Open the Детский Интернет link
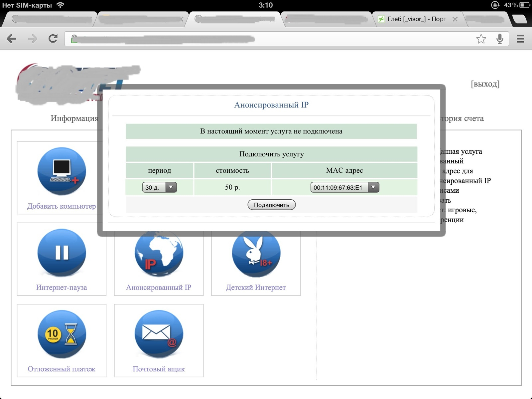Screen dimensions: 532x399 256,288
